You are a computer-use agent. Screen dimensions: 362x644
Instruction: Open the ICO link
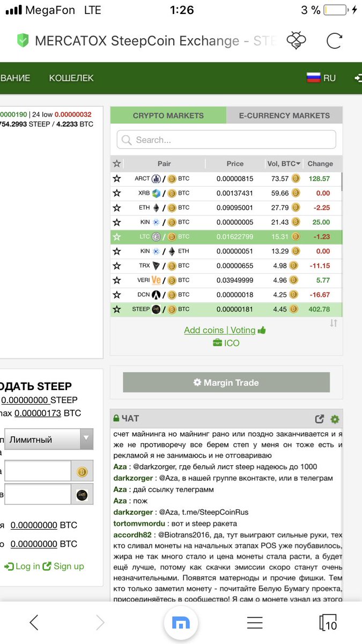[226, 343]
